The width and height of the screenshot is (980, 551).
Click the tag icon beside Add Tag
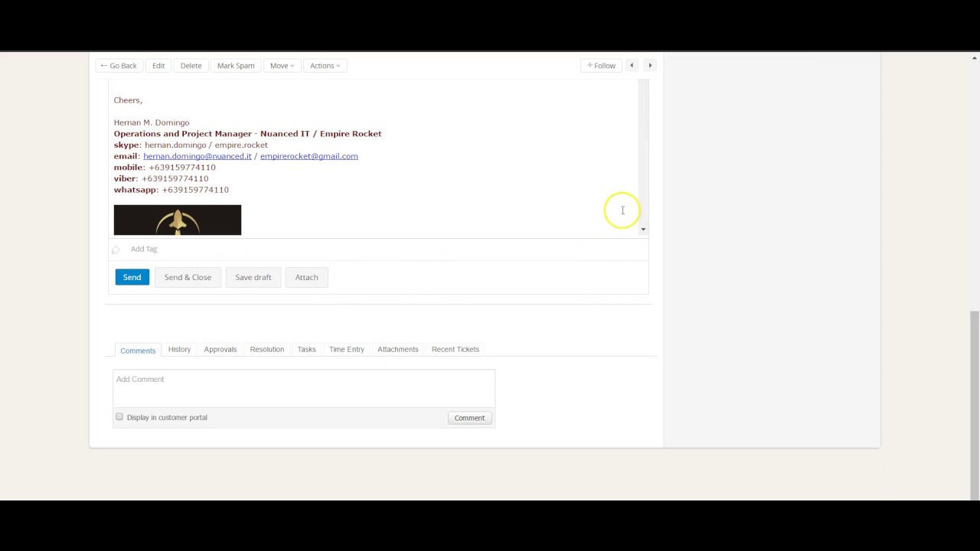(x=116, y=249)
